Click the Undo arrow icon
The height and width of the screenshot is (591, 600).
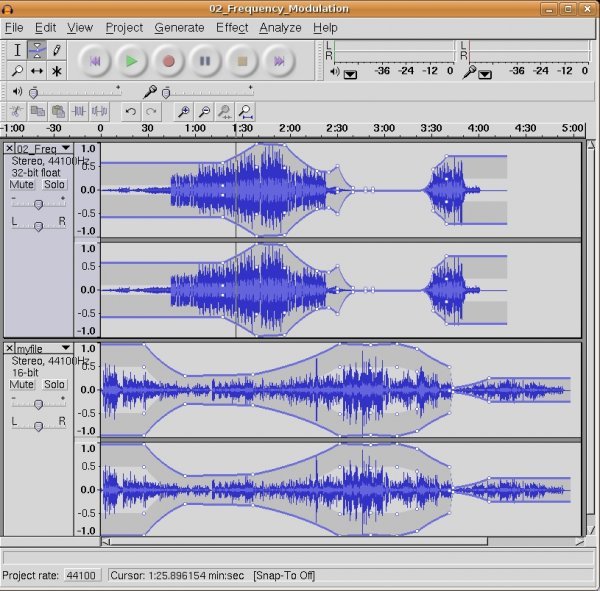coord(130,112)
